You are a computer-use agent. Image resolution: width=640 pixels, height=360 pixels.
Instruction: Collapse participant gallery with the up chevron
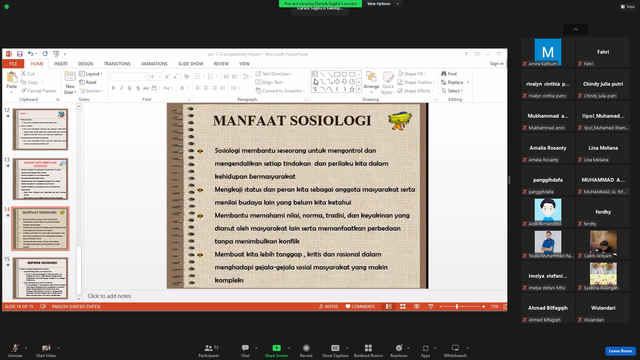click(x=576, y=29)
